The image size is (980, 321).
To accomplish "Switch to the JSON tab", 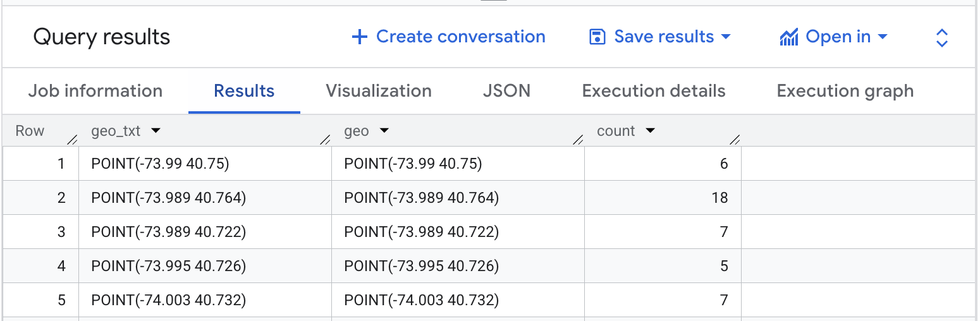I will [506, 91].
